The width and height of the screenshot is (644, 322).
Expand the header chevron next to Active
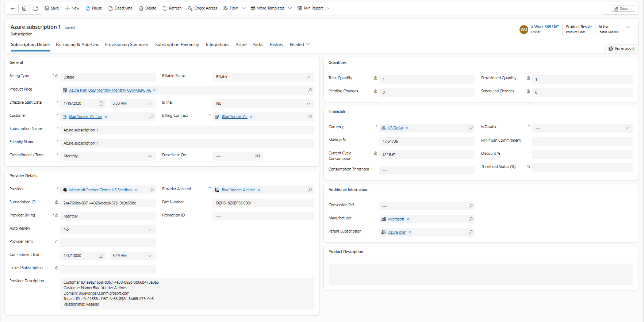tap(628, 27)
